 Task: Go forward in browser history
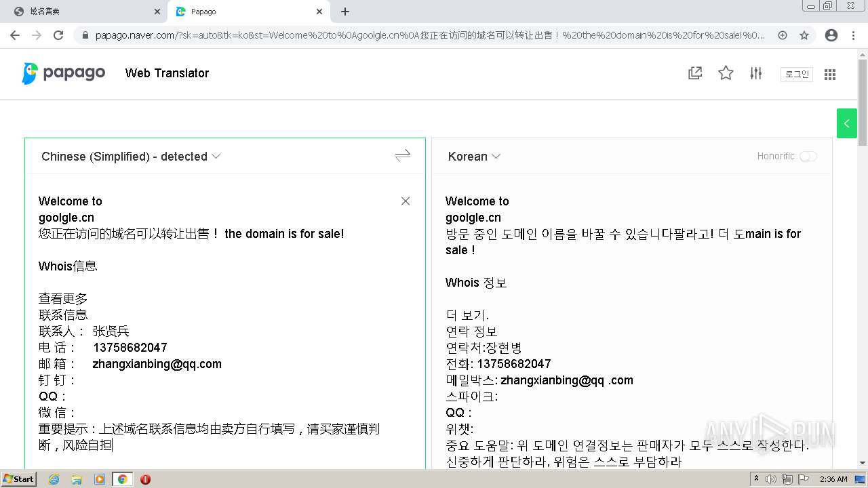37,35
